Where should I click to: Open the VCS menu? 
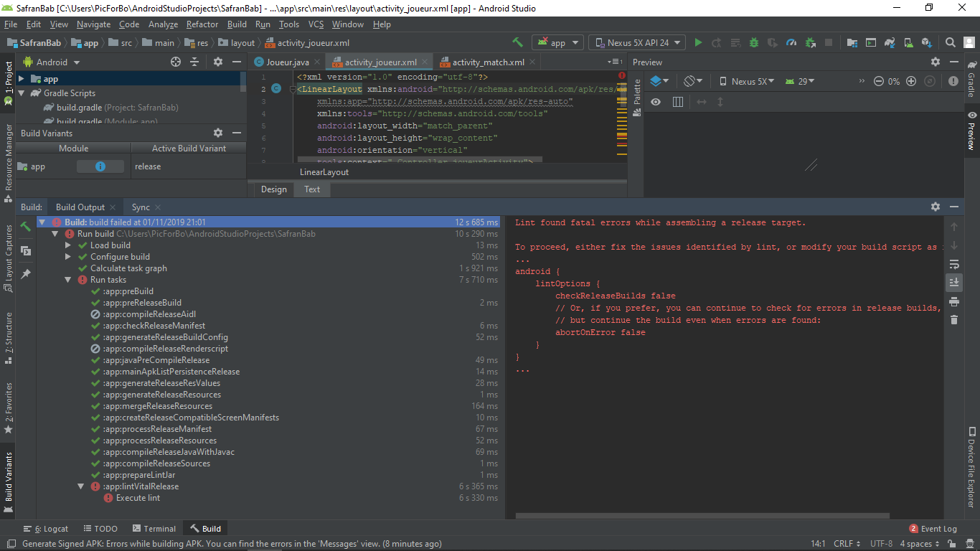pyautogui.click(x=316, y=24)
